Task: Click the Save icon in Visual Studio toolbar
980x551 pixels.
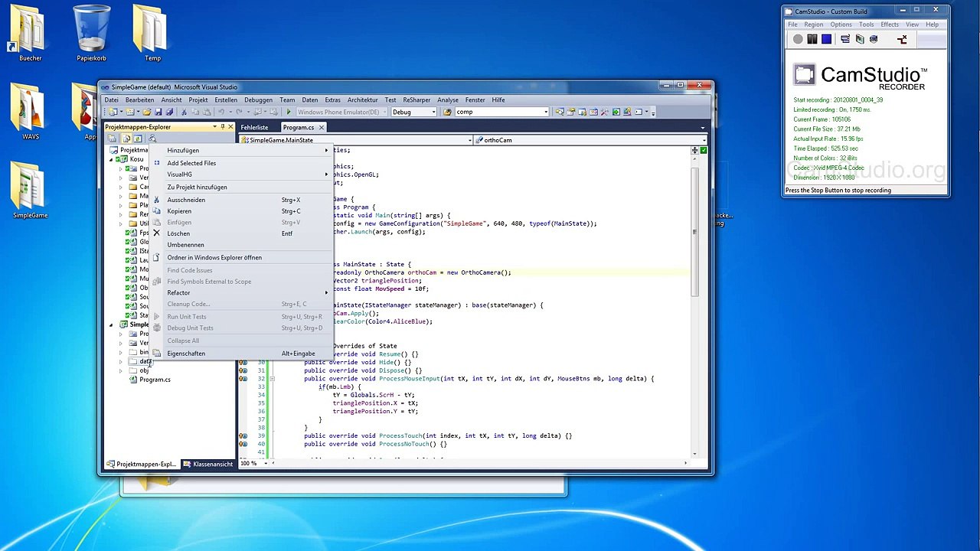Action: pyautogui.click(x=158, y=112)
